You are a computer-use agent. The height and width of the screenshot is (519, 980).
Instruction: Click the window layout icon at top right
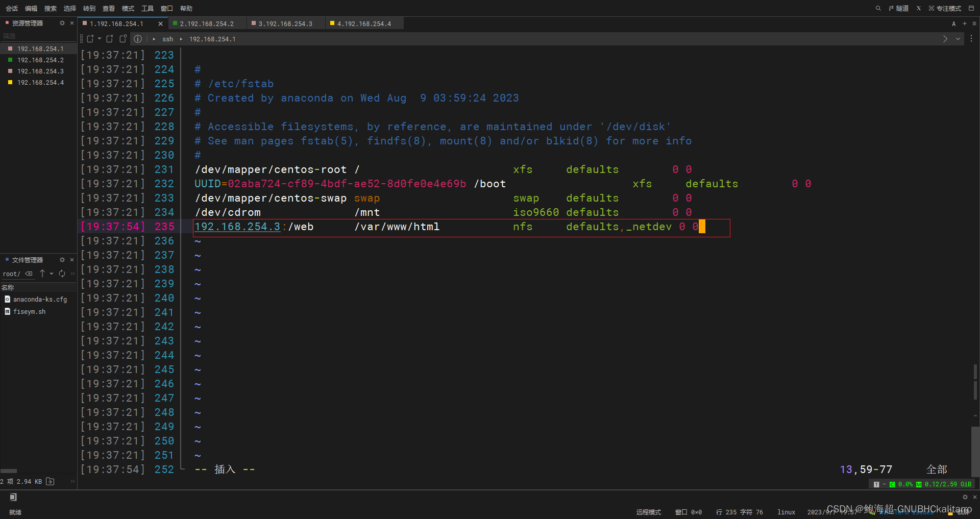973,8
